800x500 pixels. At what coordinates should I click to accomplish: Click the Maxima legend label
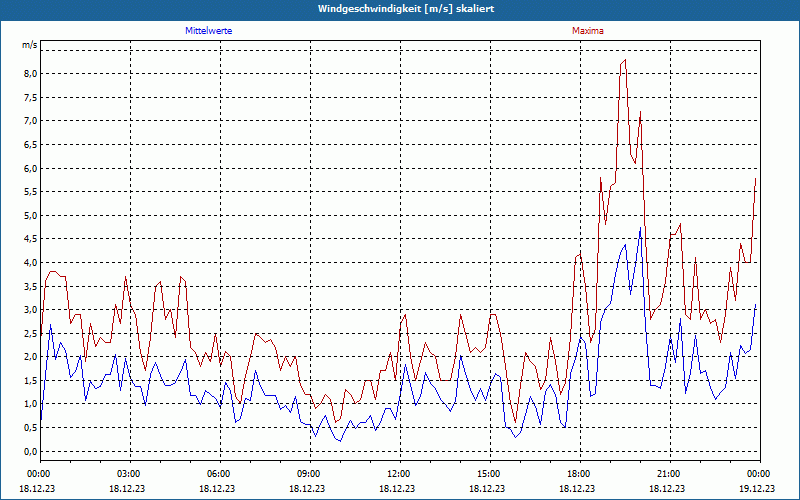[587, 31]
